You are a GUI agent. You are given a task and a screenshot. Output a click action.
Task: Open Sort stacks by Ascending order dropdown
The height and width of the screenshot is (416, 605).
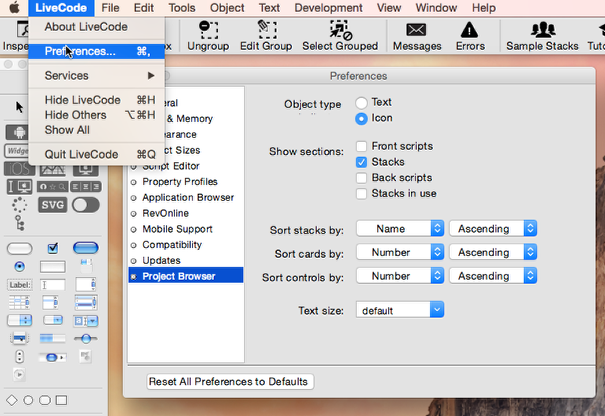(493, 228)
